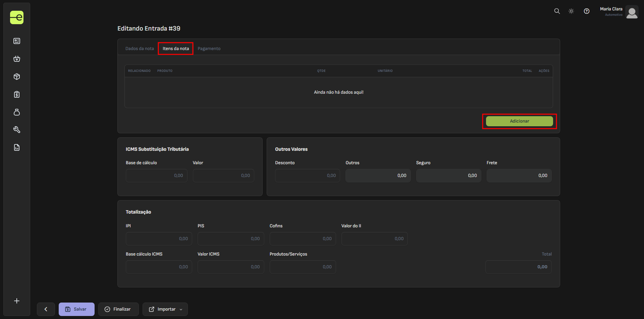Open the financial clipboard sidebar icon
Image resolution: width=644 pixels, height=319 pixels.
[x=17, y=94]
